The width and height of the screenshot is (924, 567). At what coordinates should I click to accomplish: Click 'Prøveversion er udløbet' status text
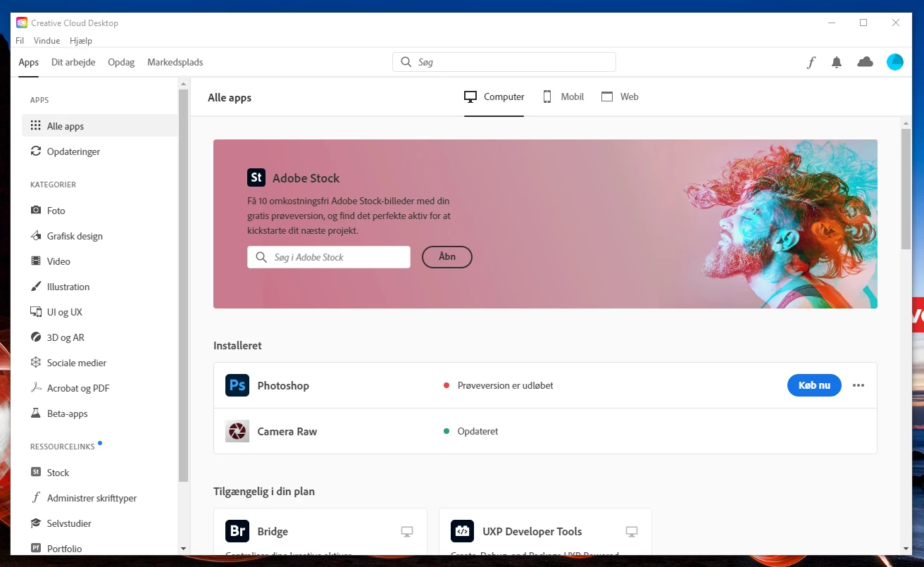505,385
